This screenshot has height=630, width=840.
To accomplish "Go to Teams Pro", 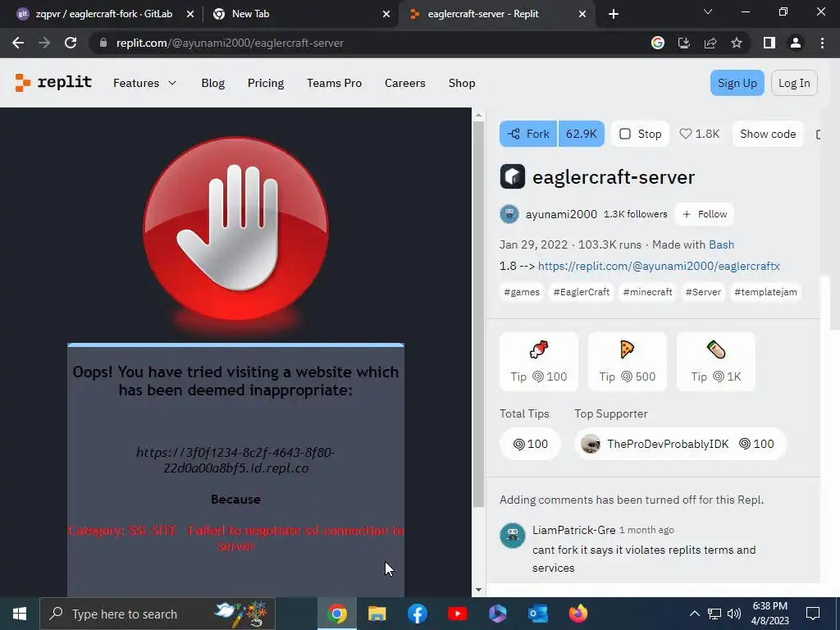I will pos(335,83).
